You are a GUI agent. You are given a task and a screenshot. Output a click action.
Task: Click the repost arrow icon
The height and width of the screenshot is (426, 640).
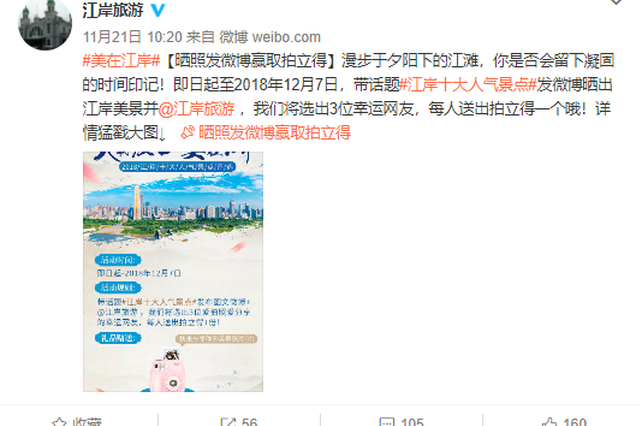pyautogui.click(x=227, y=422)
